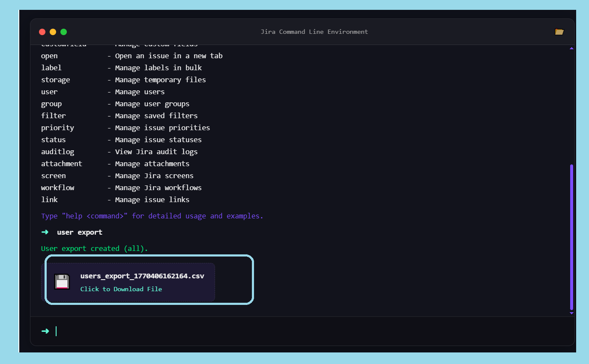Click the arrow prompt before "user export"
The width and height of the screenshot is (589, 364).
tap(45, 232)
